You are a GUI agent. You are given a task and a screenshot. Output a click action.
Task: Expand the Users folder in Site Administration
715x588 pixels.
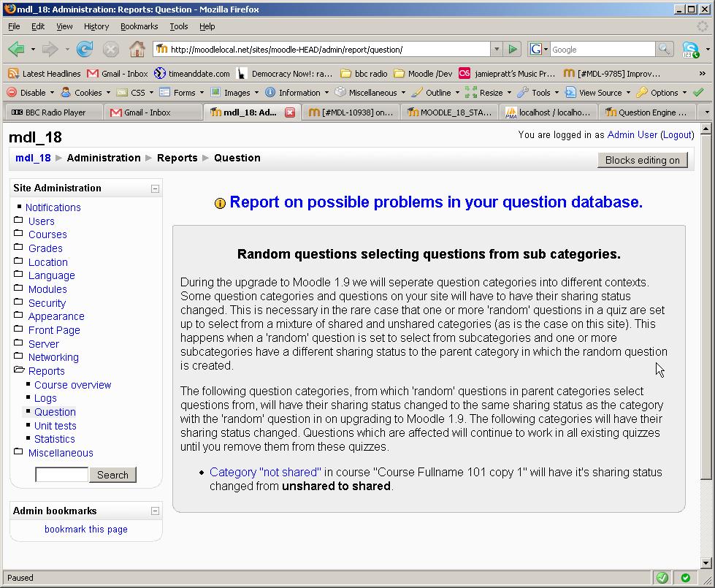[19, 221]
